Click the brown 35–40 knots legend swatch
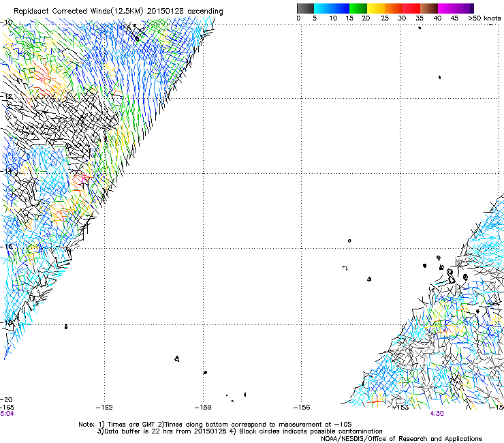This screenshot has width=504, height=443. tap(429, 8)
